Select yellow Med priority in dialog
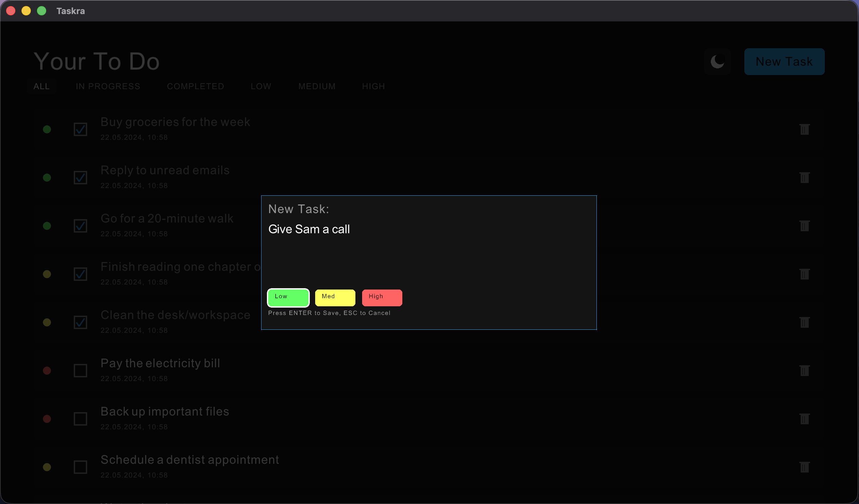Screen dimensions: 859x504 point(335,298)
